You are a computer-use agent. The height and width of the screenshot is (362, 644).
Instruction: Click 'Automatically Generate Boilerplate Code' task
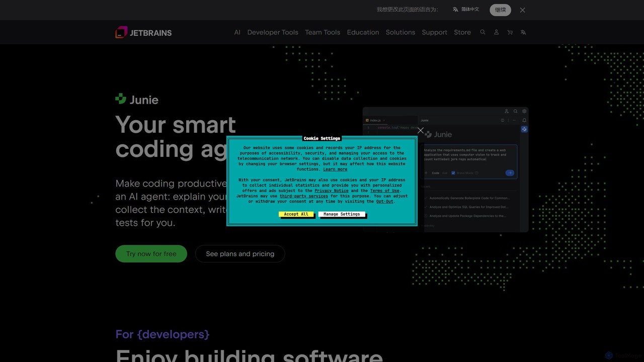click(x=469, y=198)
